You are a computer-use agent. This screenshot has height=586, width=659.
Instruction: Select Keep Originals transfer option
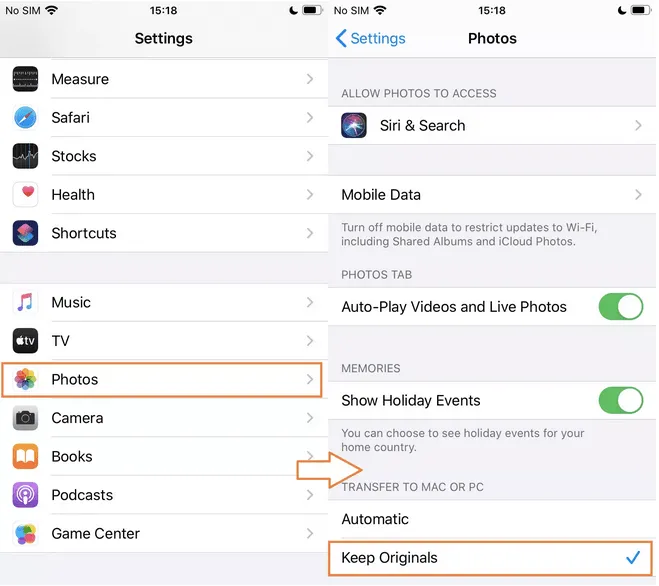[490, 558]
